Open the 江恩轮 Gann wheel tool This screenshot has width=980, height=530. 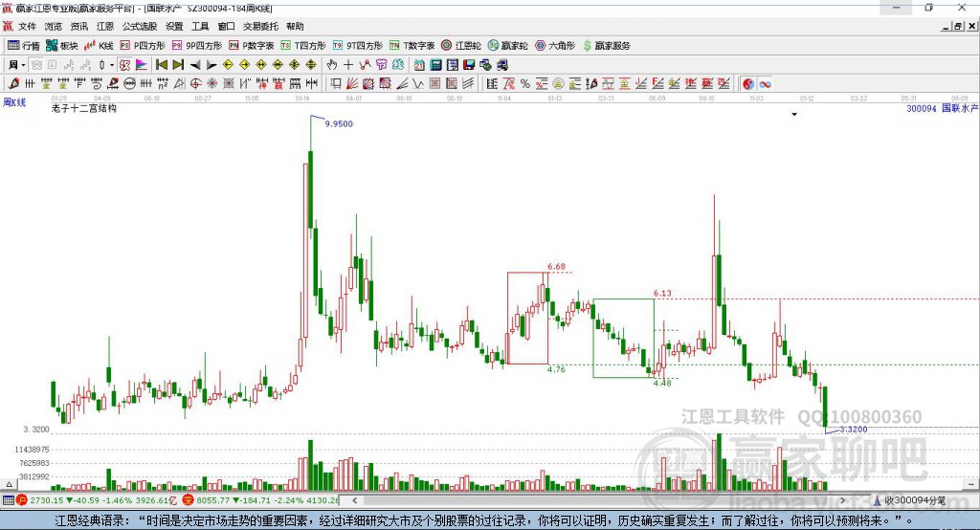tap(460, 46)
